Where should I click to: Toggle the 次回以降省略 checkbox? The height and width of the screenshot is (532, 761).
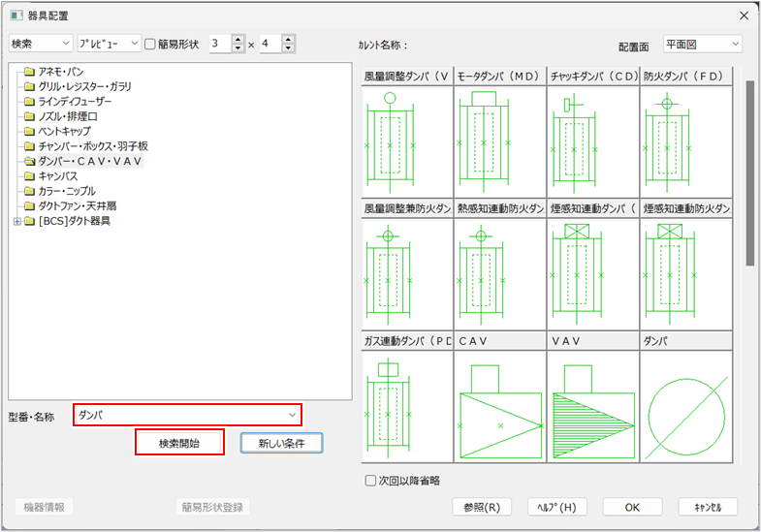tap(370, 480)
